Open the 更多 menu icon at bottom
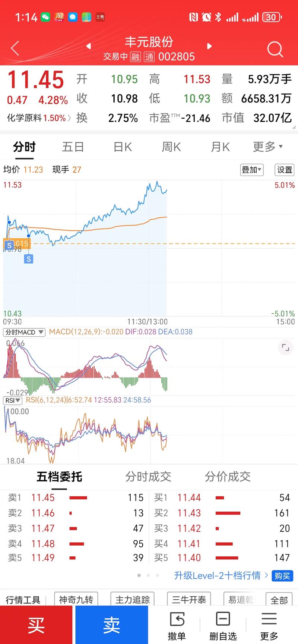The image size is (298, 644). (269, 625)
